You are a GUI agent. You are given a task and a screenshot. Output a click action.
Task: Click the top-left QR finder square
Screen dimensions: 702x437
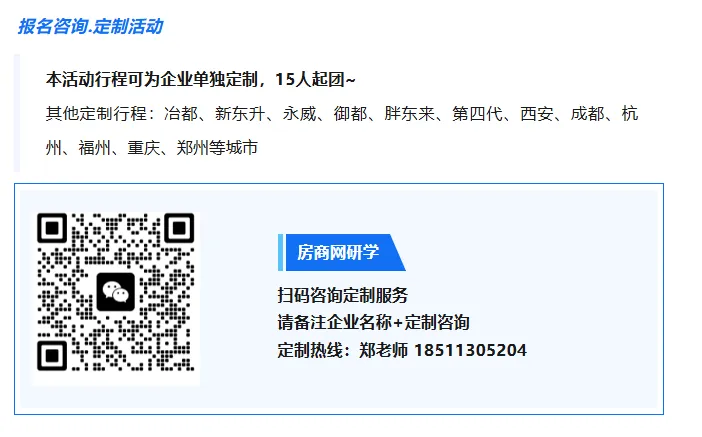click(52, 228)
